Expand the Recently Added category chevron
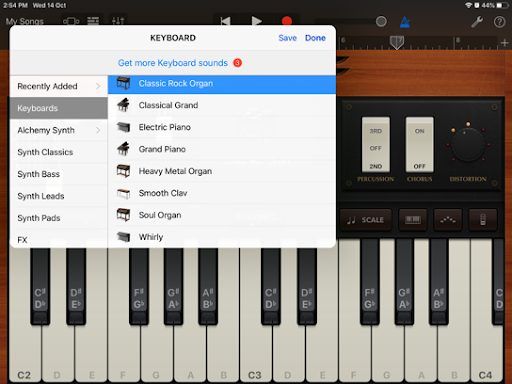512x384 pixels. click(x=98, y=86)
